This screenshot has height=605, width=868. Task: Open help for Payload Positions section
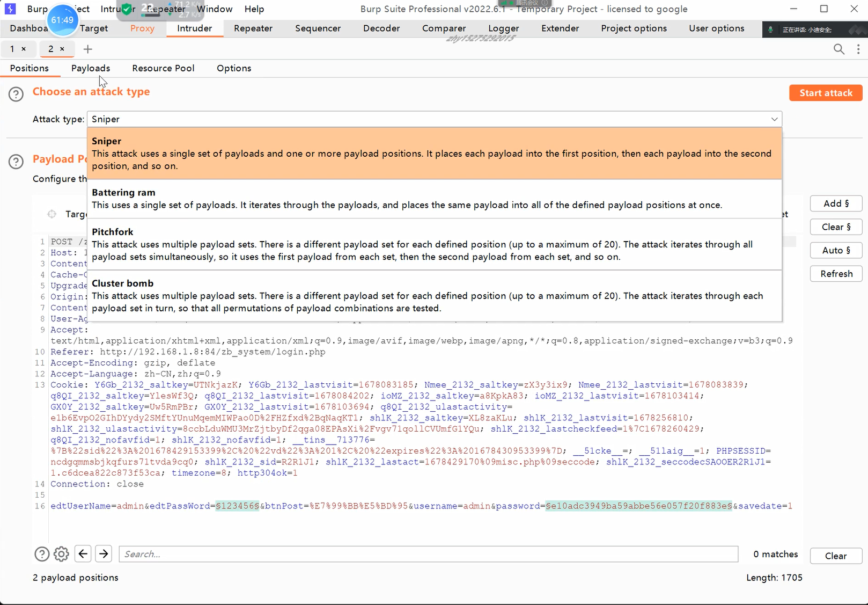tap(16, 161)
